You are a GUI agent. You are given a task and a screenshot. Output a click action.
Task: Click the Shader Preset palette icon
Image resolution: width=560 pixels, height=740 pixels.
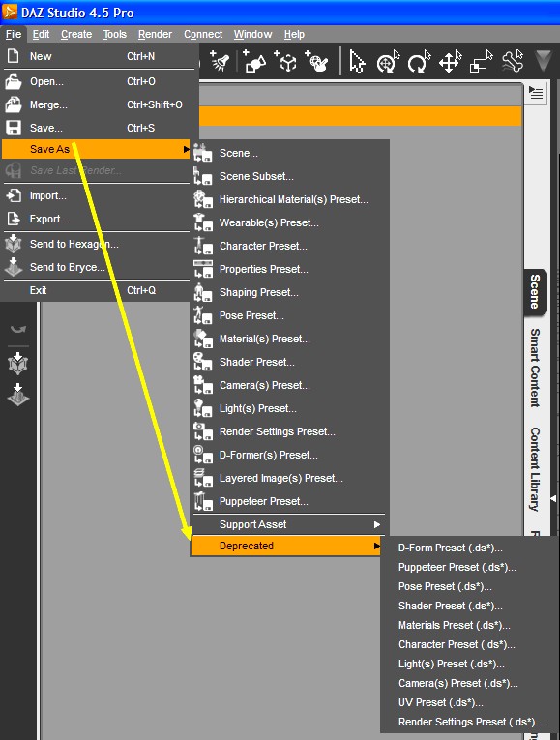click(203, 362)
